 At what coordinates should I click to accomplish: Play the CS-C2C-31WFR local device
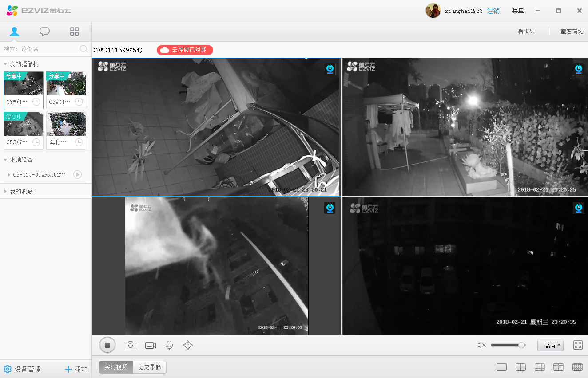pos(77,175)
